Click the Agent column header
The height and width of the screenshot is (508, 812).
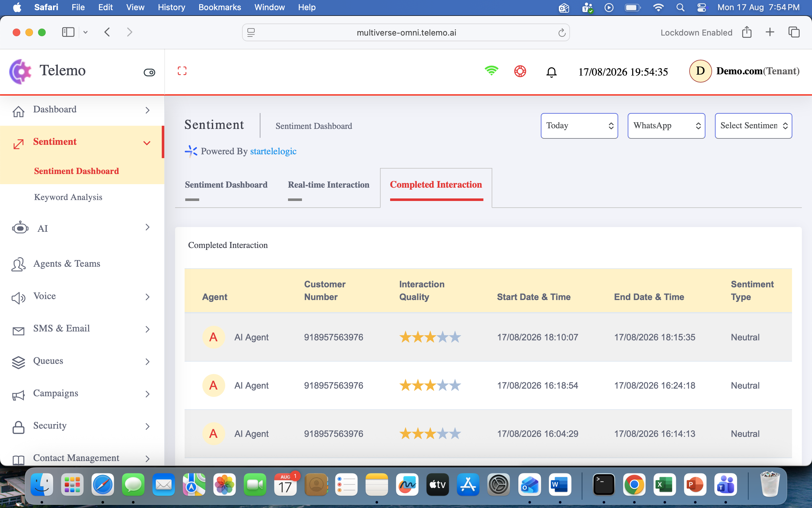[215, 297]
